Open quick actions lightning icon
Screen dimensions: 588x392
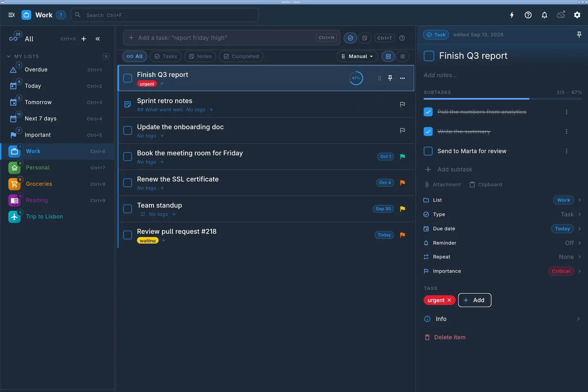tap(512, 15)
